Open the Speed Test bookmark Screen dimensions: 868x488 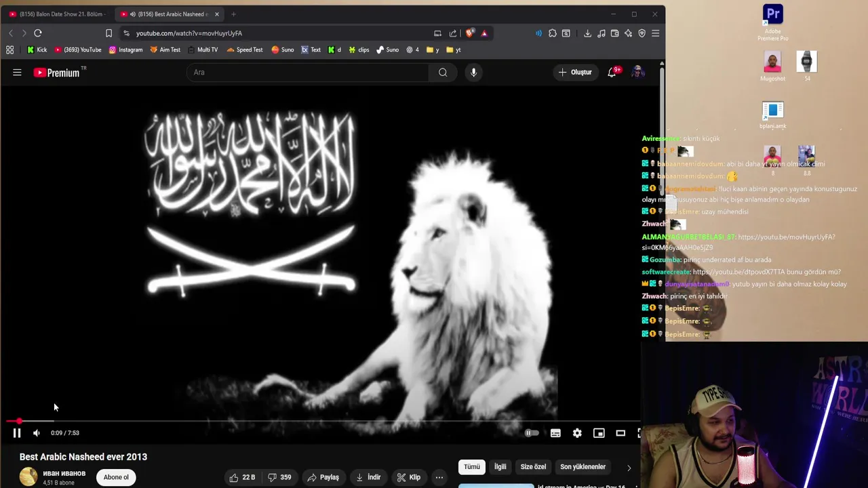[x=245, y=49]
